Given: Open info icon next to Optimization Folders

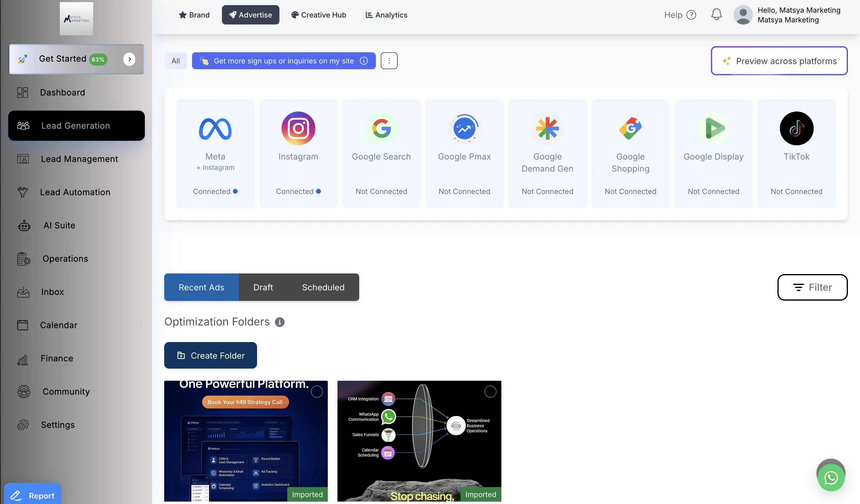Looking at the screenshot, I should 279,322.
